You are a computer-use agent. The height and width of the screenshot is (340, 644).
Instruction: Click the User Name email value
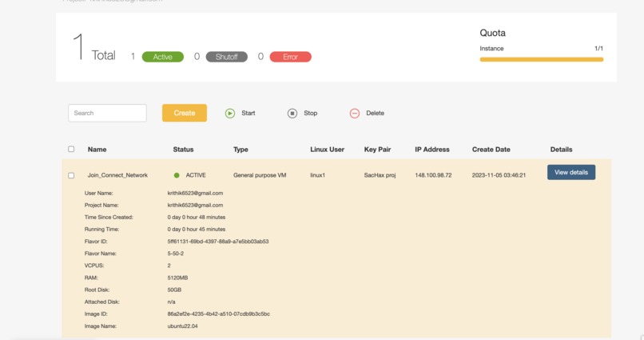pyautogui.click(x=195, y=193)
